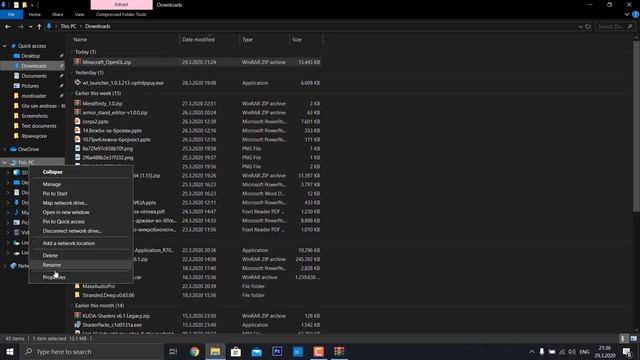Image resolution: width=640 pixels, height=360 pixels.
Task: Open Text documents folder in sidebar
Action: click(x=39, y=126)
